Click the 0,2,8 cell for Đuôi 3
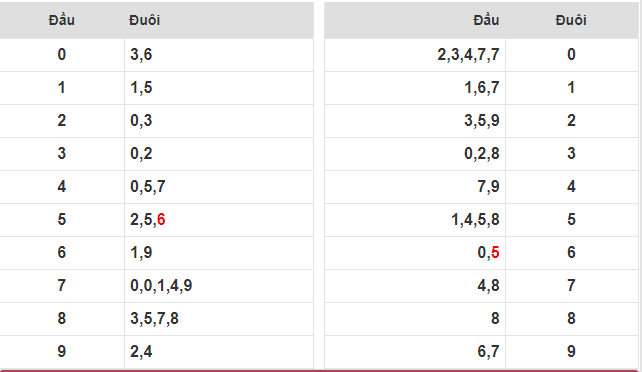This screenshot has height=372, width=642. [x=415, y=154]
